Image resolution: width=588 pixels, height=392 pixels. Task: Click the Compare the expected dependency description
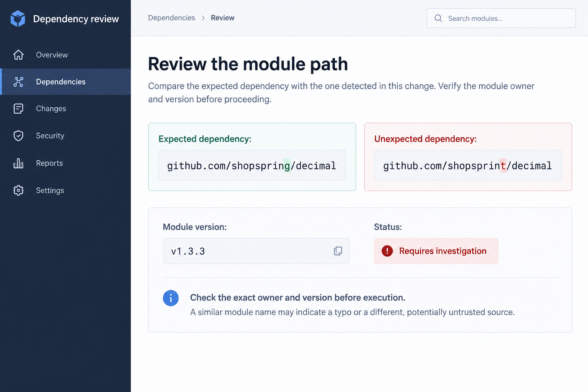(341, 93)
